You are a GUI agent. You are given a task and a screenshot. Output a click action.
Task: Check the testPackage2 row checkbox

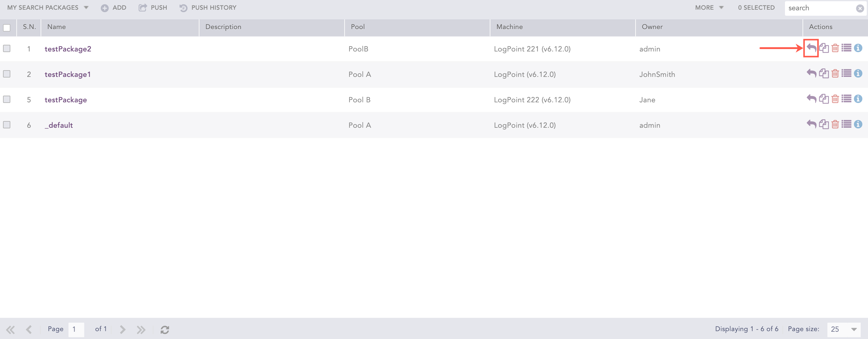7,48
